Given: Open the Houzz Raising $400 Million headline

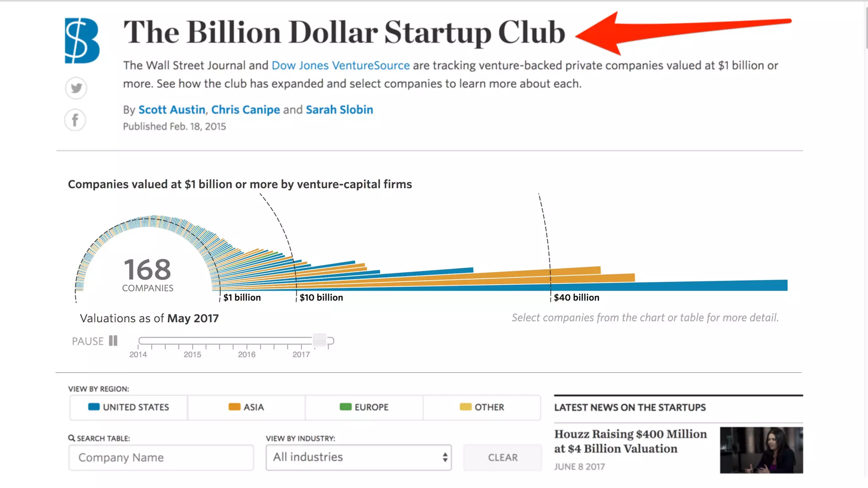Looking at the screenshot, I should (x=630, y=441).
